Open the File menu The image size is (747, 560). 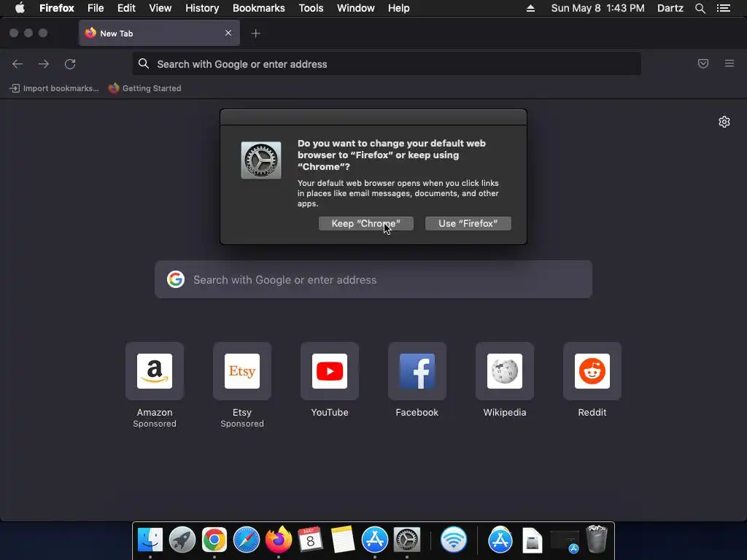(x=96, y=8)
